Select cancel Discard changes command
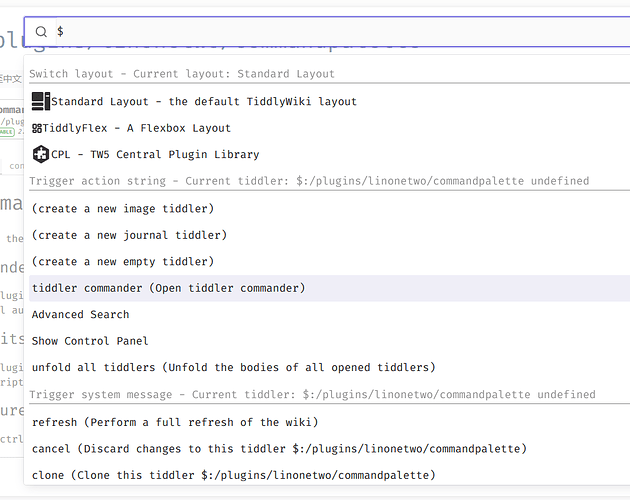The image size is (630, 500). click(329, 449)
